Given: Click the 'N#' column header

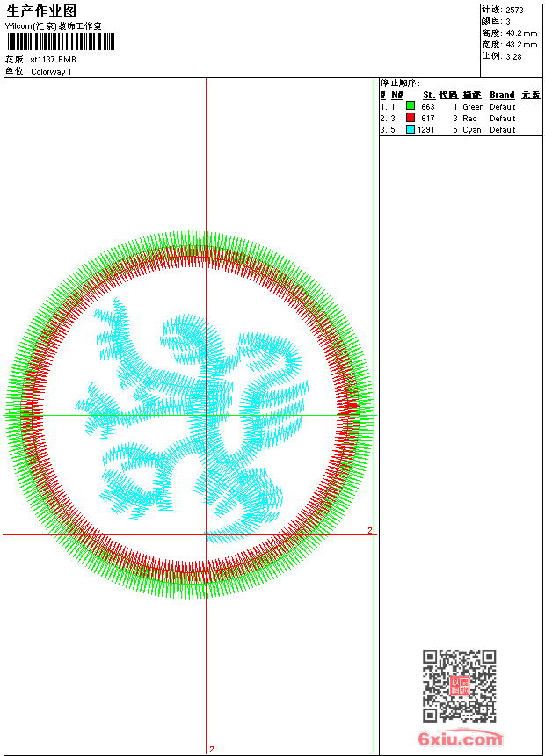Looking at the screenshot, I should [x=397, y=95].
